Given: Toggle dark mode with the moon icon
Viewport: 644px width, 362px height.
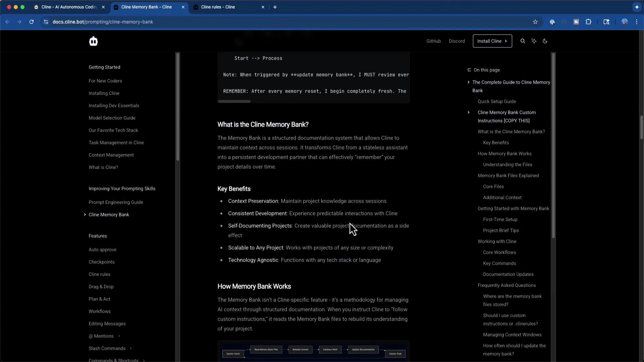Looking at the screenshot, I should (x=545, y=41).
